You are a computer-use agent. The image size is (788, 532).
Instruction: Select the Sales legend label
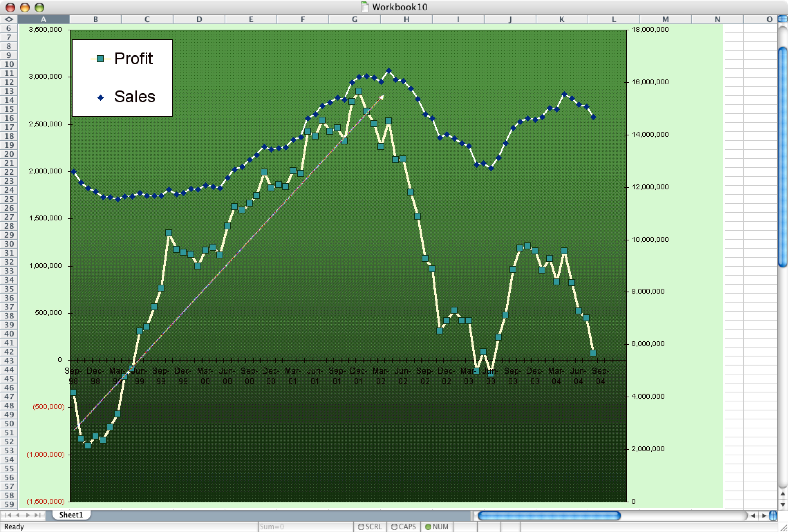135,97
